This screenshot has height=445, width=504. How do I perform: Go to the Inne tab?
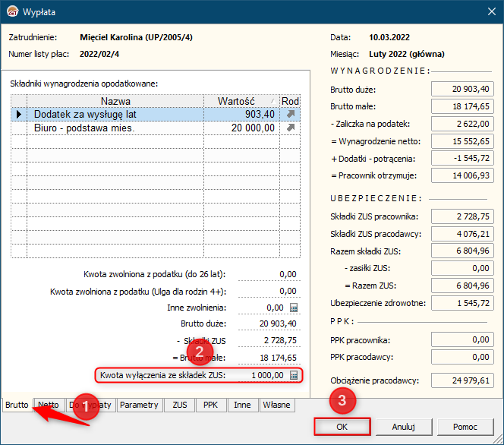pos(242,405)
